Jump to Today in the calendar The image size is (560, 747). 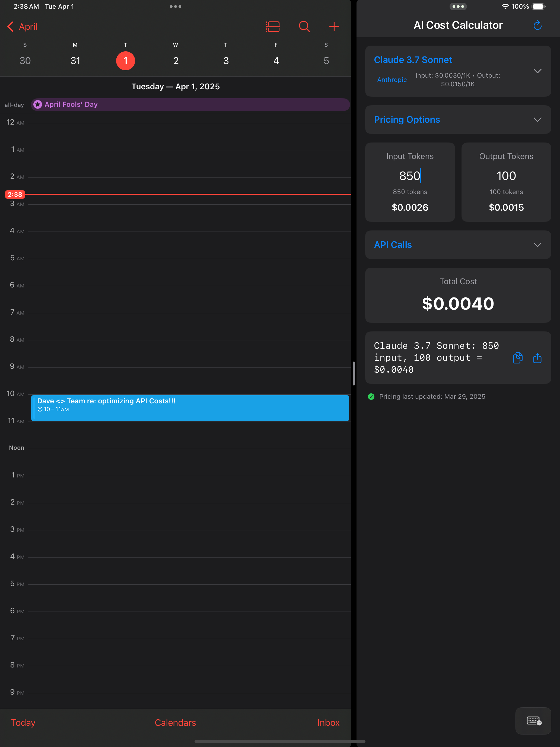pyautogui.click(x=23, y=722)
